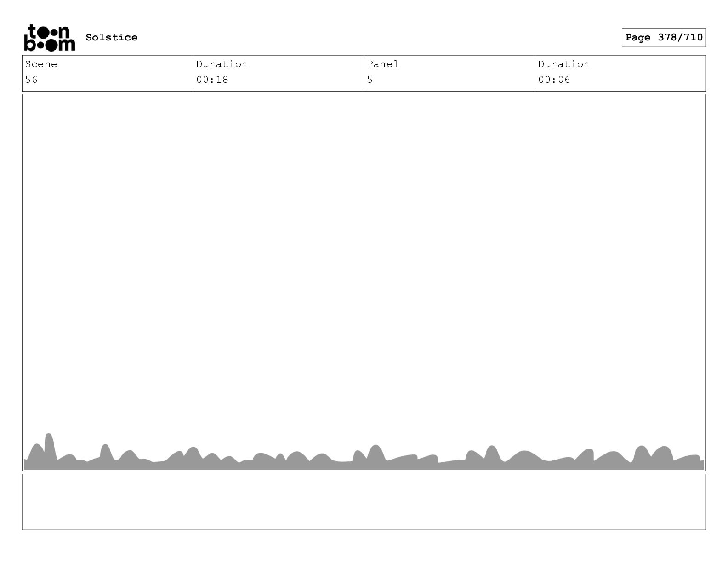Click the panel duration value '00:06'

point(554,80)
